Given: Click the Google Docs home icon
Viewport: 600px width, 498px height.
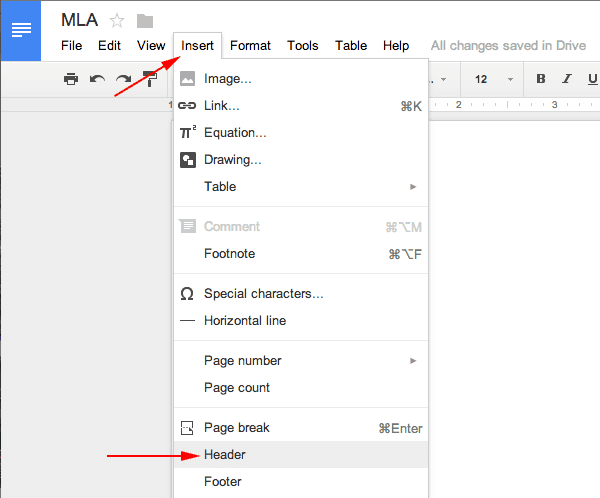Looking at the screenshot, I should coord(21,31).
